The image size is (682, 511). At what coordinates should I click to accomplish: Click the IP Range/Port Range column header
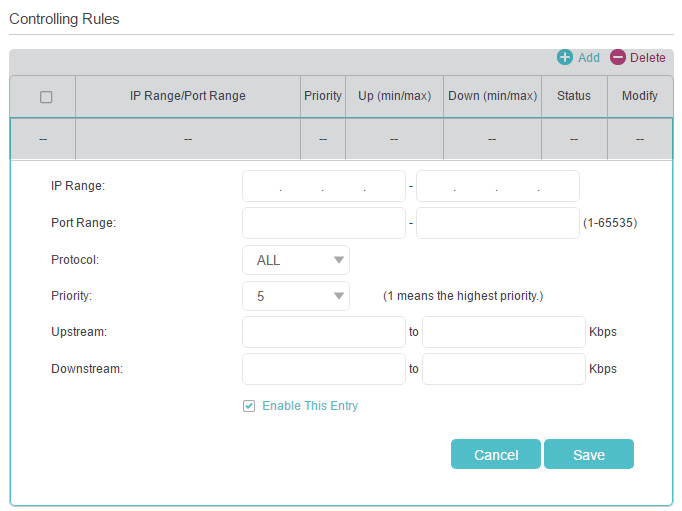(x=188, y=97)
